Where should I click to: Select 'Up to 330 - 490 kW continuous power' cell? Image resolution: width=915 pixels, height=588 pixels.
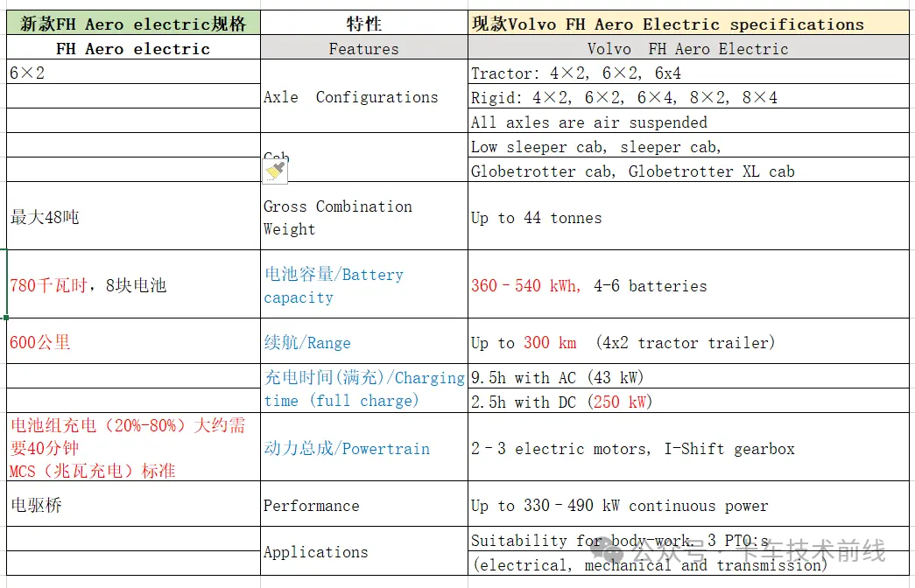click(688, 504)
